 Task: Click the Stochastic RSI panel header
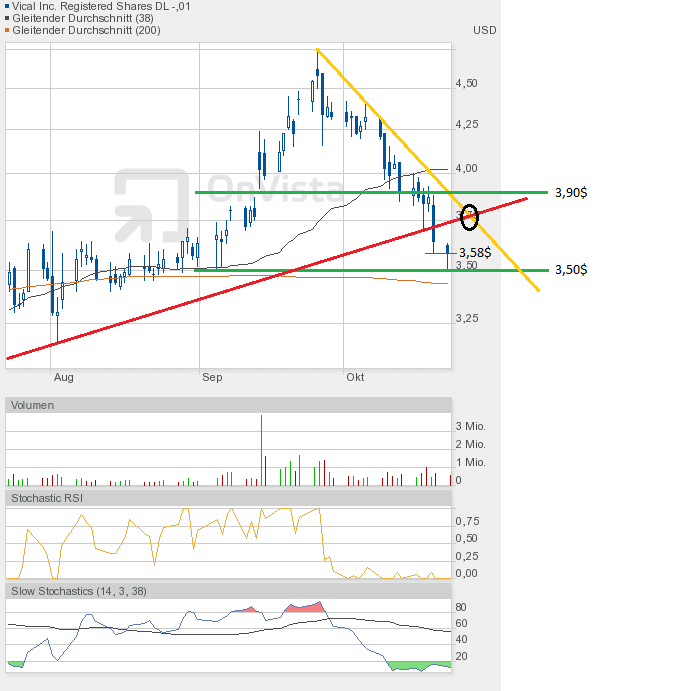[x=228, y=498]
